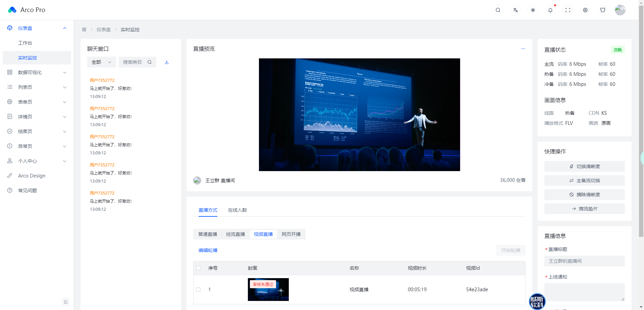
Task: Open the search icon in header
Action: click(x=498, y=10)
